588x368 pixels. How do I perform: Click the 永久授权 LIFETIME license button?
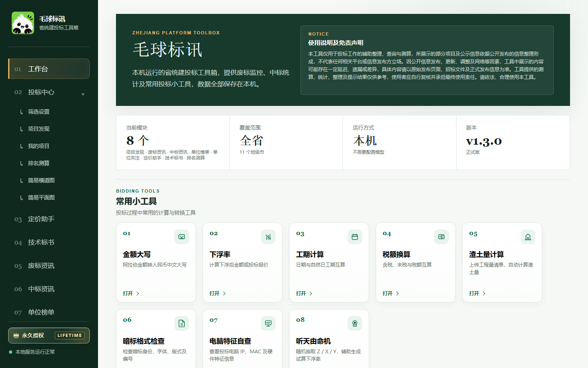49,335
